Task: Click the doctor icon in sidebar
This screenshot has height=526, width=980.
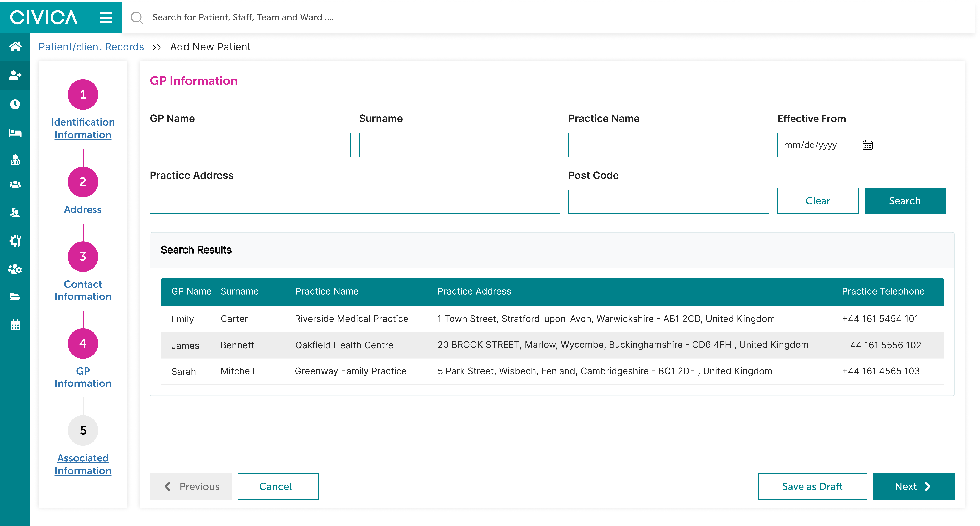Action: pyautogui.click(x=15, y=160)
